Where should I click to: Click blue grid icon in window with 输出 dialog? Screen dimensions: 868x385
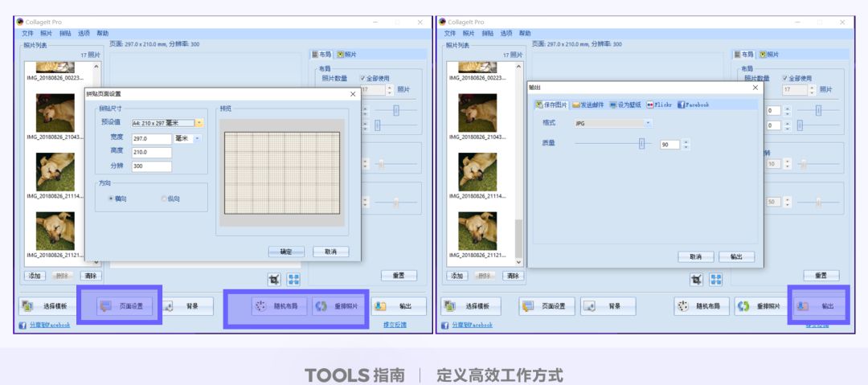[716, 280]
